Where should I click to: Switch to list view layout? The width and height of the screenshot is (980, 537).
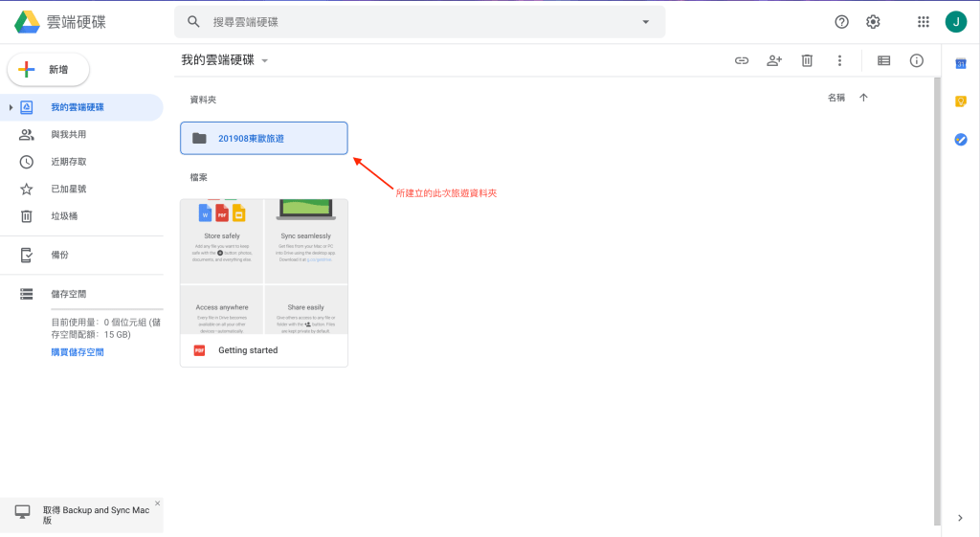[x=883, y=60]
